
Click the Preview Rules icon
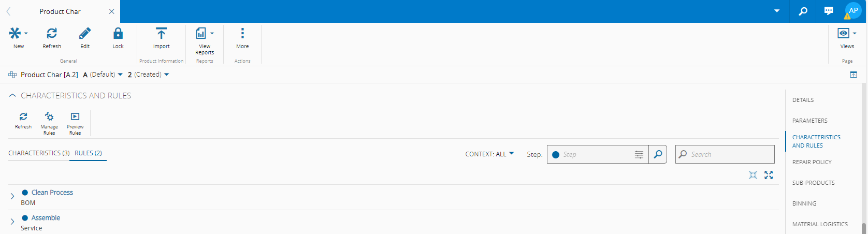click(x=75, y=117)
